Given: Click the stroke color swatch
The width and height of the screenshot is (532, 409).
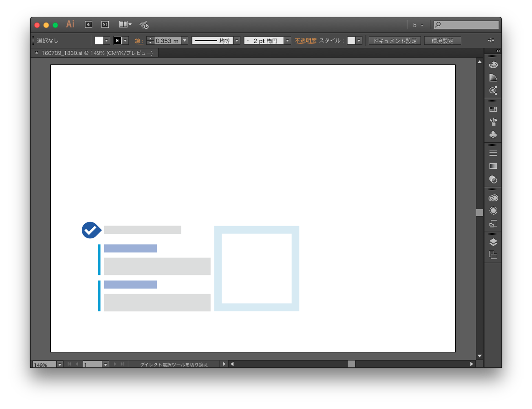Looking at the screenshot, I should (118, 41).
